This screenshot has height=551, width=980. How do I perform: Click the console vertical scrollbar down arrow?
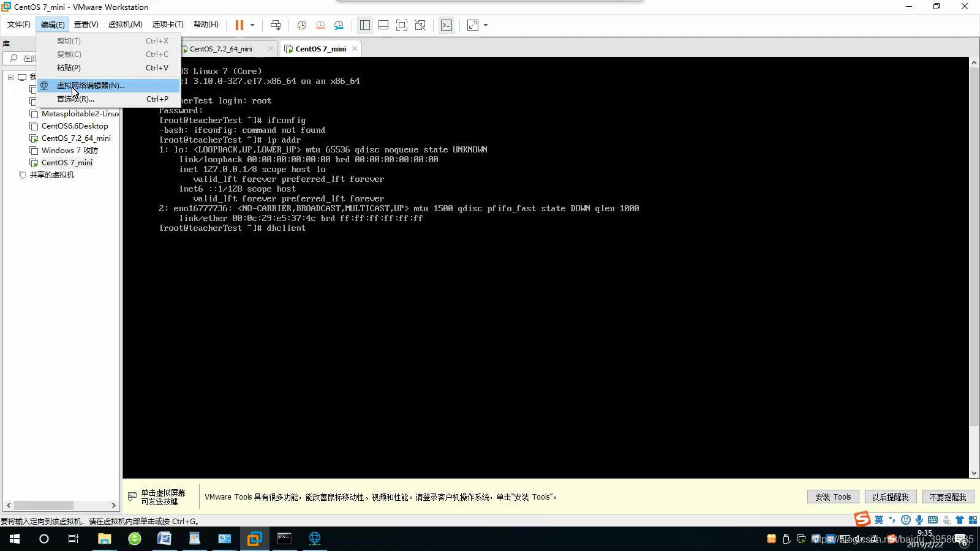click(974, 473)
